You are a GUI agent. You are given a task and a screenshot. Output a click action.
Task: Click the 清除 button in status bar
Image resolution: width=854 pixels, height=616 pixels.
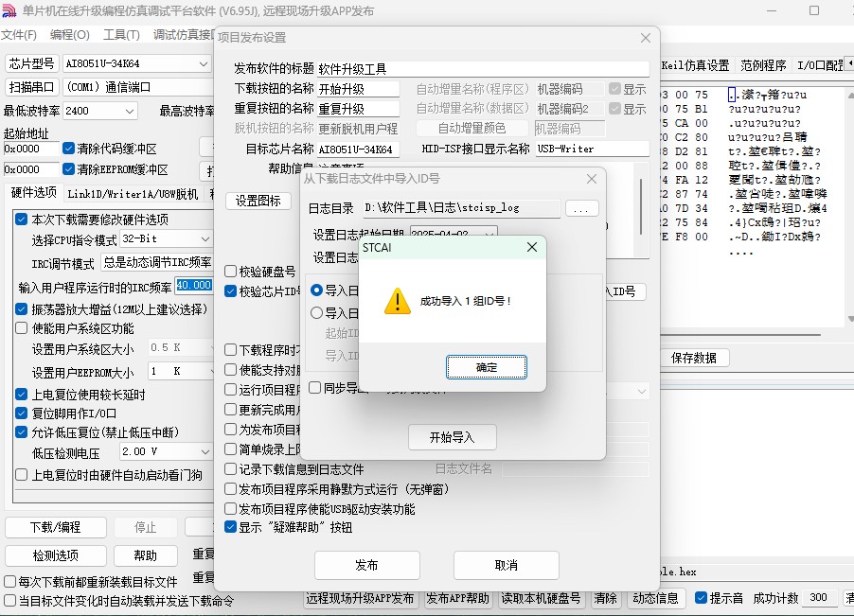605,598
